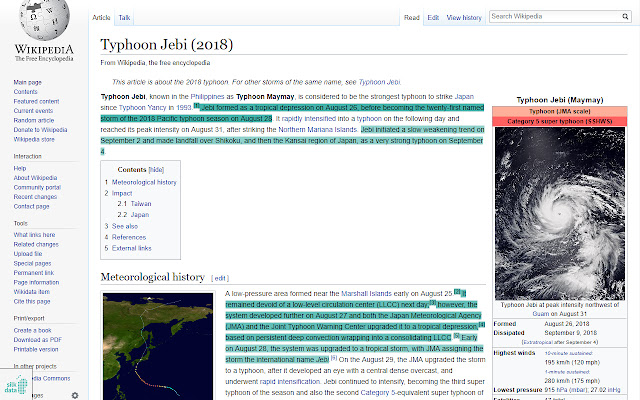Click Related changes
640x400 pixels.
tap(36, 244)
